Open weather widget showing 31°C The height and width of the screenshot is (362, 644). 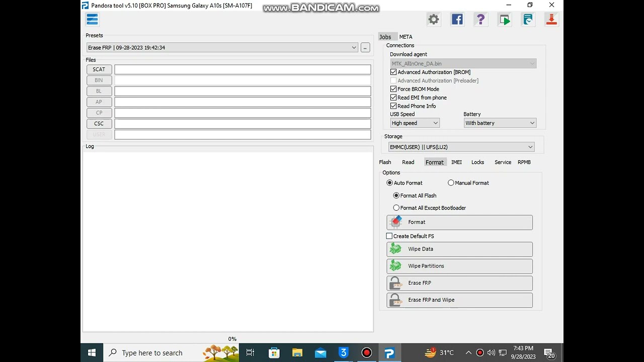coord(439,353)
